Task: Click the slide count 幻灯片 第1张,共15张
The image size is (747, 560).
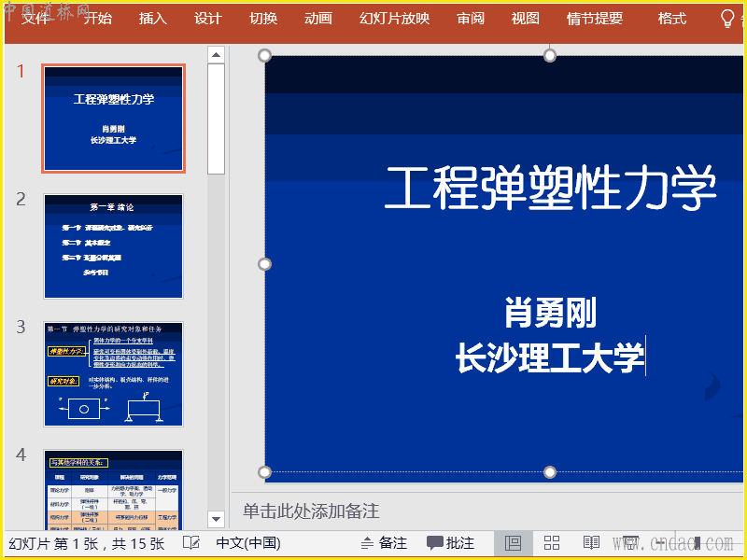Action: [x=87, y=543]
